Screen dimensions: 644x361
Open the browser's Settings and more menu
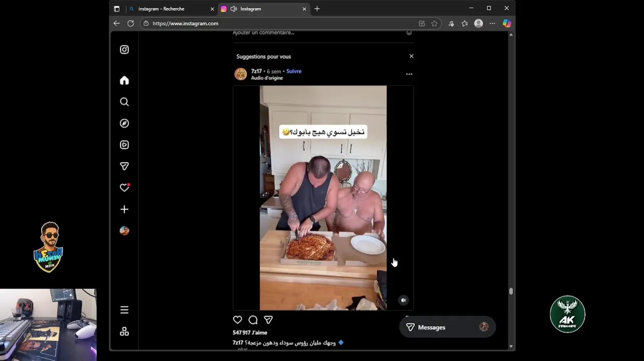(x=492, y=24)
